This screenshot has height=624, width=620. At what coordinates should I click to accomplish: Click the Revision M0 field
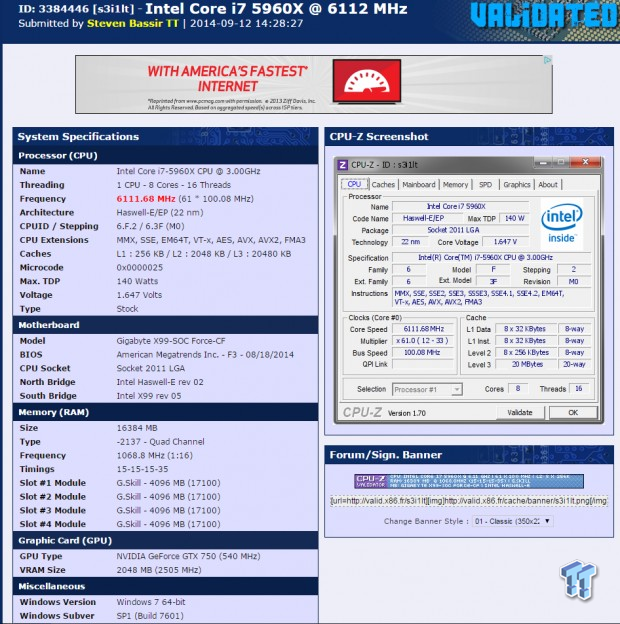[x=573, y=281]
